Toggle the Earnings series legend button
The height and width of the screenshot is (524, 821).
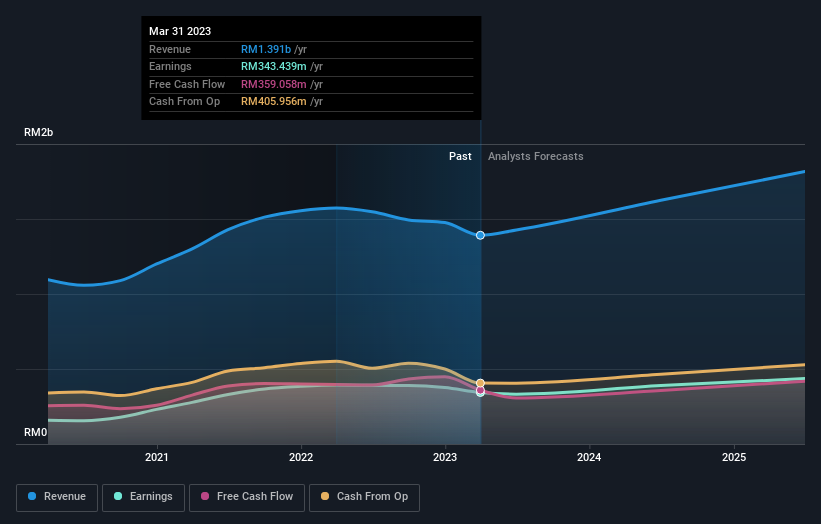(143, 497)
